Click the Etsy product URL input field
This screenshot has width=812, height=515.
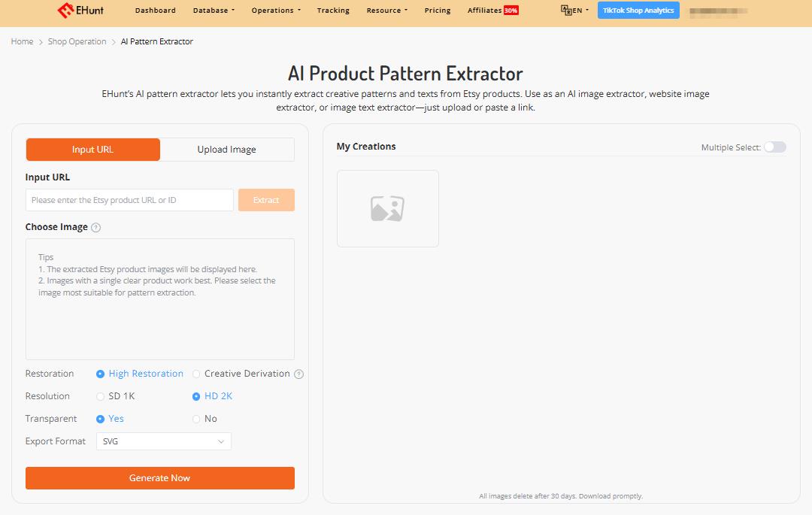(129, 200)
